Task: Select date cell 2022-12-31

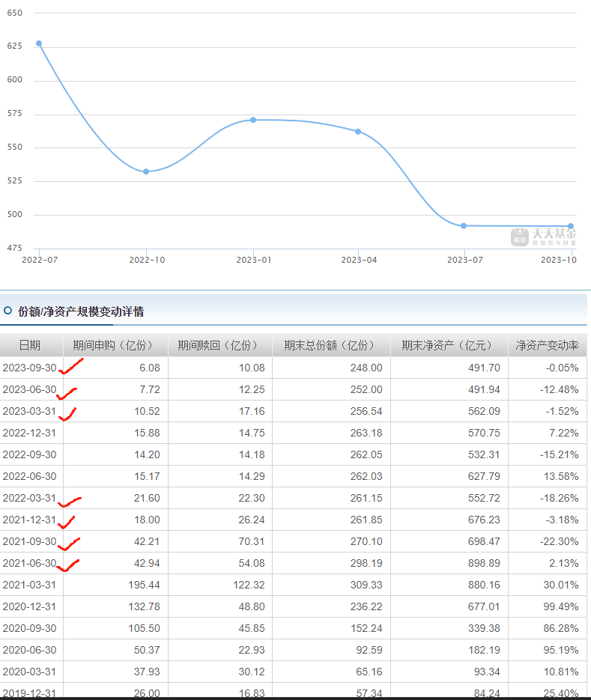Action: [29, 433]
